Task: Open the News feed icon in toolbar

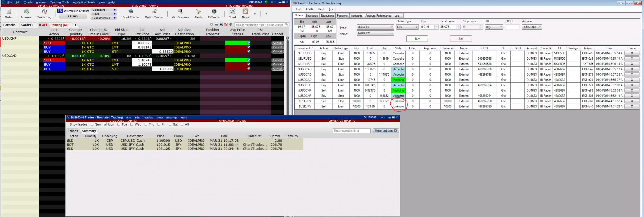Action: [x=245, y=12]
